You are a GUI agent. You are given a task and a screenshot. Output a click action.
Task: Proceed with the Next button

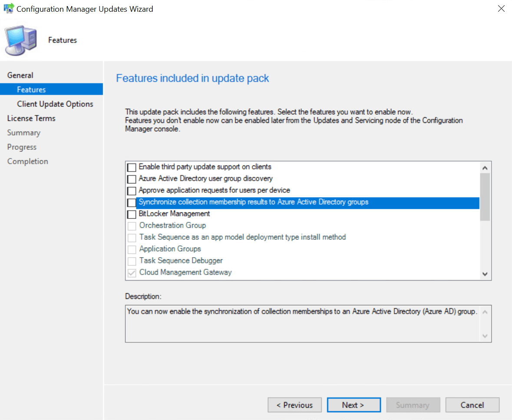point(353,405)
